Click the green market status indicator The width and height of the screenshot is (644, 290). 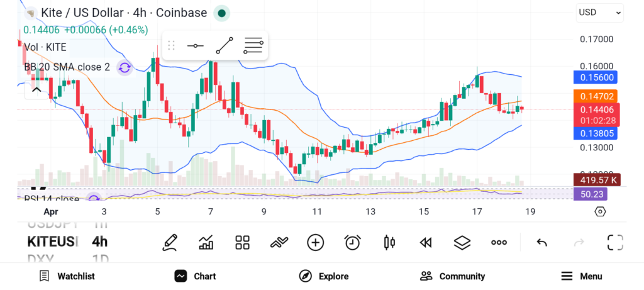221,13
